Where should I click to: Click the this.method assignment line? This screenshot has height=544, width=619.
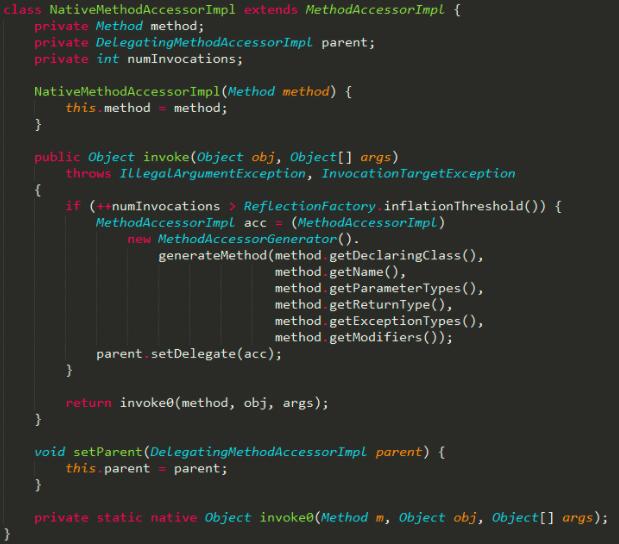point(146,108)
